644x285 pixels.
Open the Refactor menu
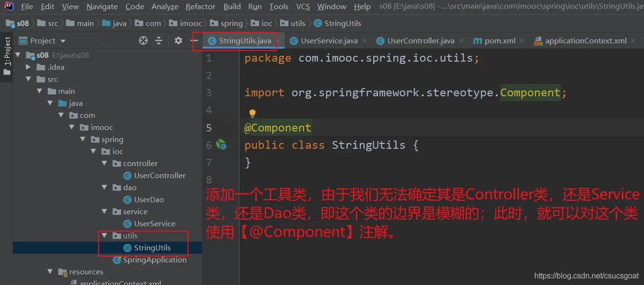(x=201, y=7)
